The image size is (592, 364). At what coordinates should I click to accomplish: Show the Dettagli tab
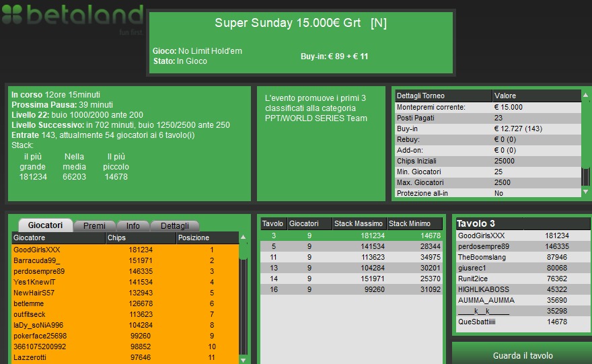click(174, 226)
